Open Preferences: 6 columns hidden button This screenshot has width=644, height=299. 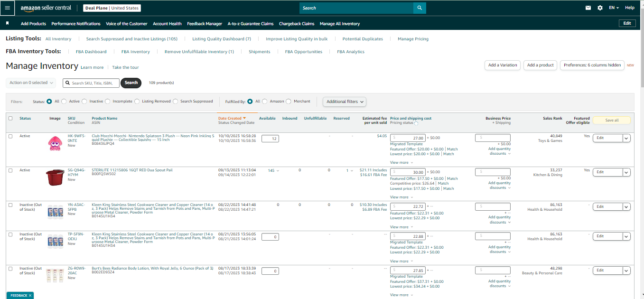point(592,65)
